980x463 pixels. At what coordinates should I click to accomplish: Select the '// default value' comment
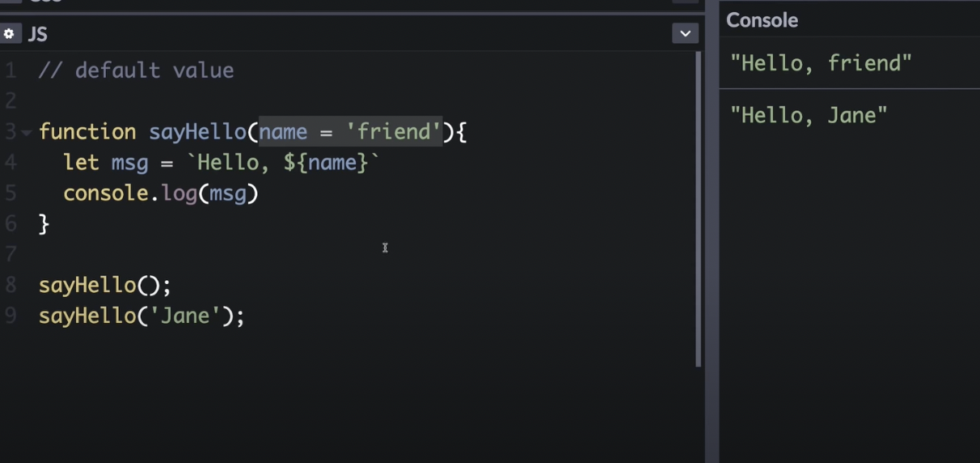coord(136,70)
